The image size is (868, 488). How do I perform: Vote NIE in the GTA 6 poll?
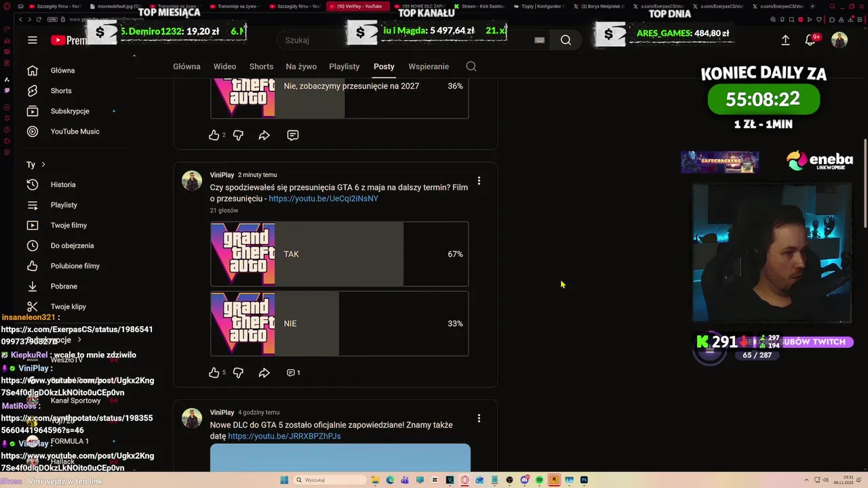click(x=339, y=323)
